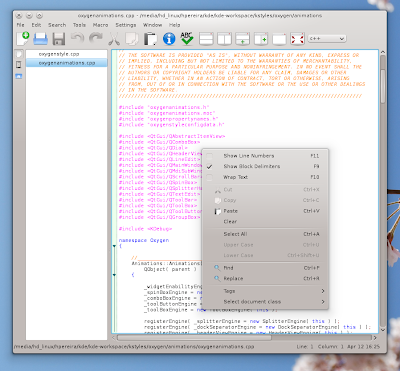Open file information with the blue info icon
Screen dimensions: 400x371
tap(169, 39)
